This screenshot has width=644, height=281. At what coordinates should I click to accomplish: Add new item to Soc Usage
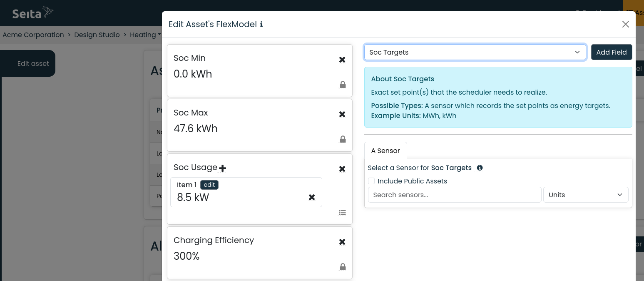(x=223, y=168)
